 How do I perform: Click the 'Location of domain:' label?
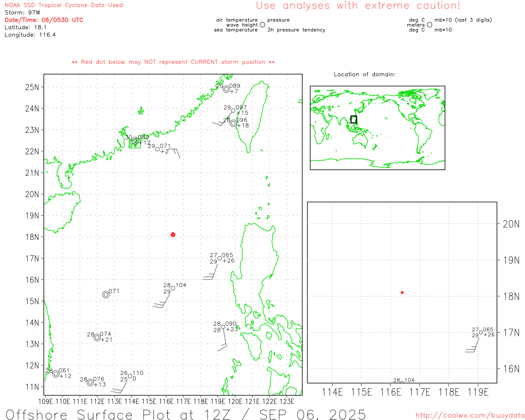tap(365, 74)
